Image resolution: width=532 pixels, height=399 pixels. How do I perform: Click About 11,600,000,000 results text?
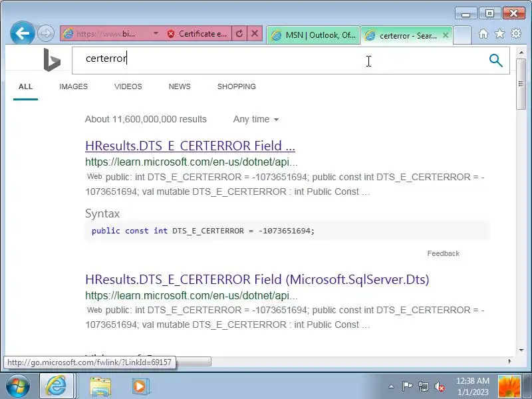pyautogui.click(x=146, y=119)
